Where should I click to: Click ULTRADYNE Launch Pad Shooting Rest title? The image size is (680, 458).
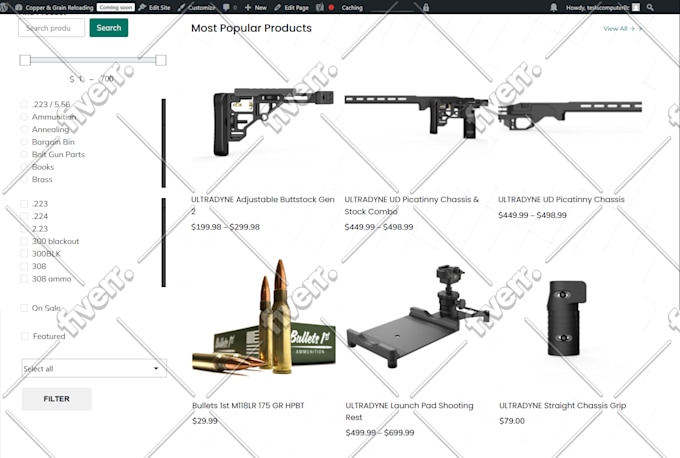409,411
